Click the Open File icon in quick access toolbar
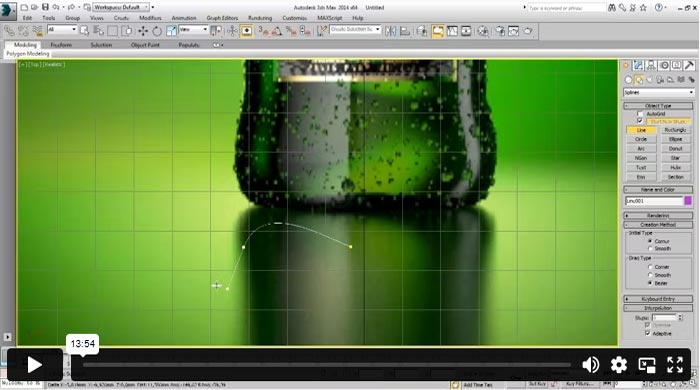Image resolution: width=700 pixels, height=390 pixels. click(x=34, y=8)
